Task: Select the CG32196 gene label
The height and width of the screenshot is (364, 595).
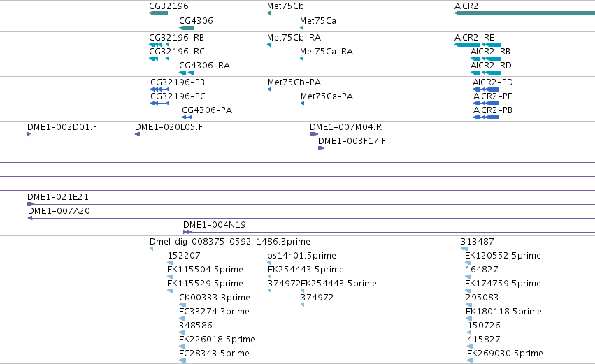Action: [169, 6]
